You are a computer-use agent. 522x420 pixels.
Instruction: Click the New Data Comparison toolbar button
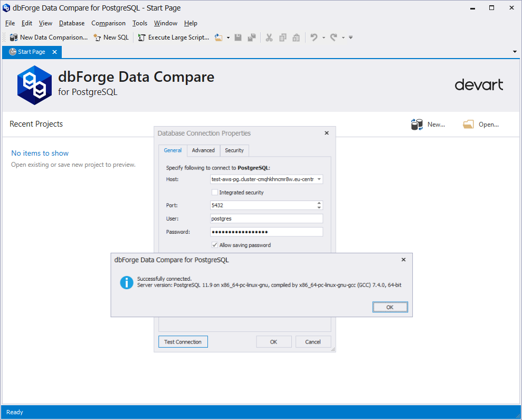49,37
